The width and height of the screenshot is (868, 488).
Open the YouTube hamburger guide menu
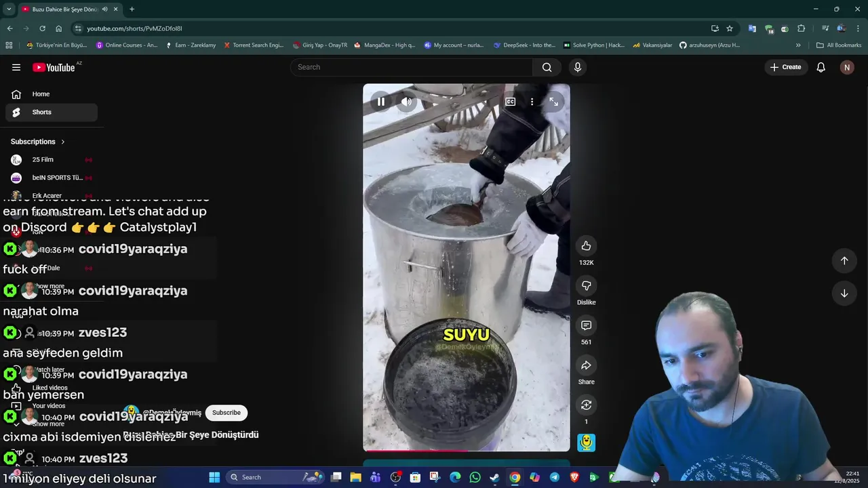[16, 67]
